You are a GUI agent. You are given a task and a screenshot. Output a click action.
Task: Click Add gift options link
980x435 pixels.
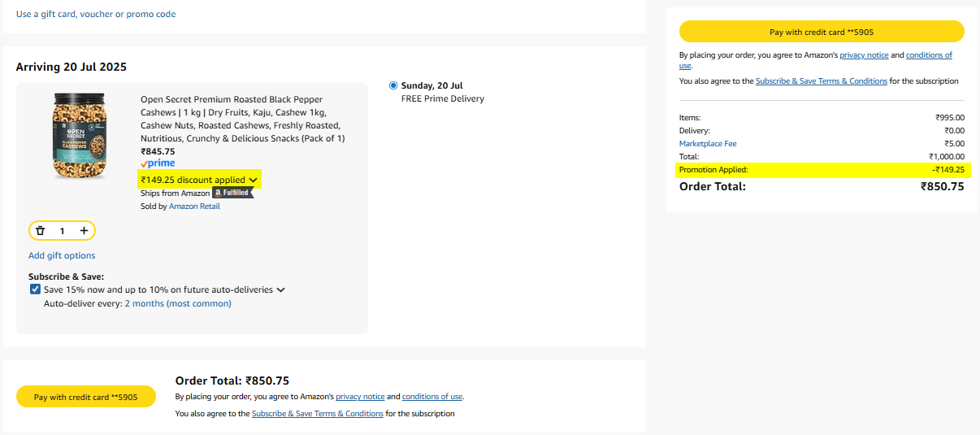[62, 255]
